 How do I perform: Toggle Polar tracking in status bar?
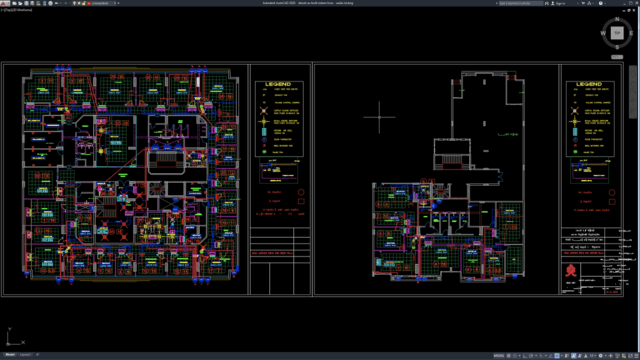pyautogui.click(x=531, y=356)
